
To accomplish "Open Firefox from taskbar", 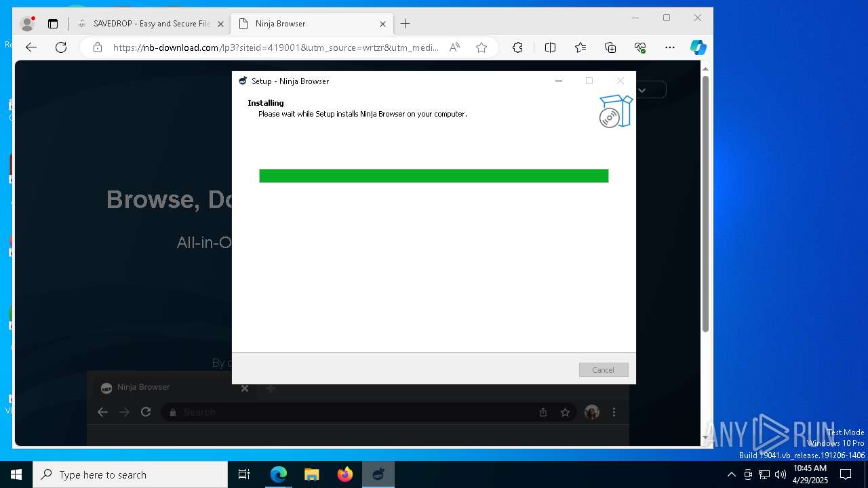I will [x=345, y=474].
